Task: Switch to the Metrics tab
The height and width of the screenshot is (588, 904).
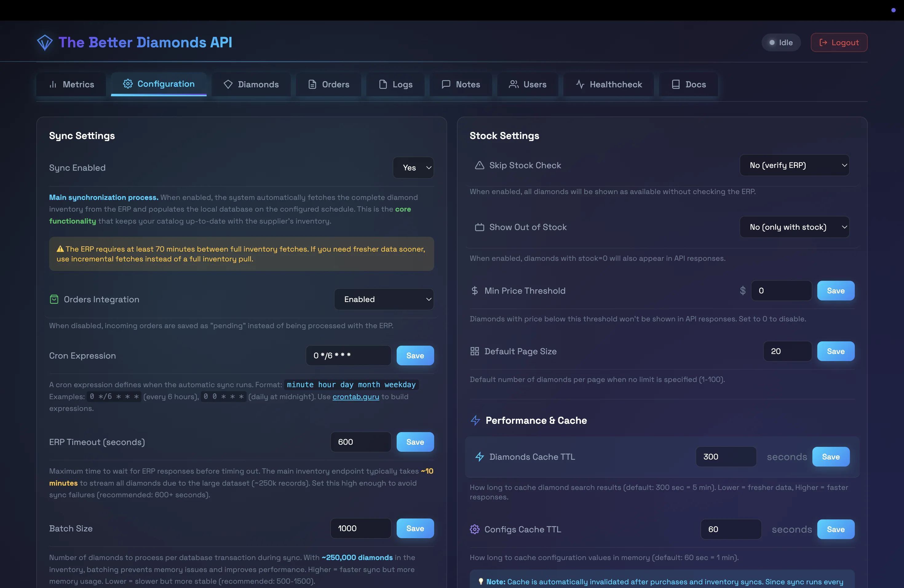Action: [x=71, y=84]
